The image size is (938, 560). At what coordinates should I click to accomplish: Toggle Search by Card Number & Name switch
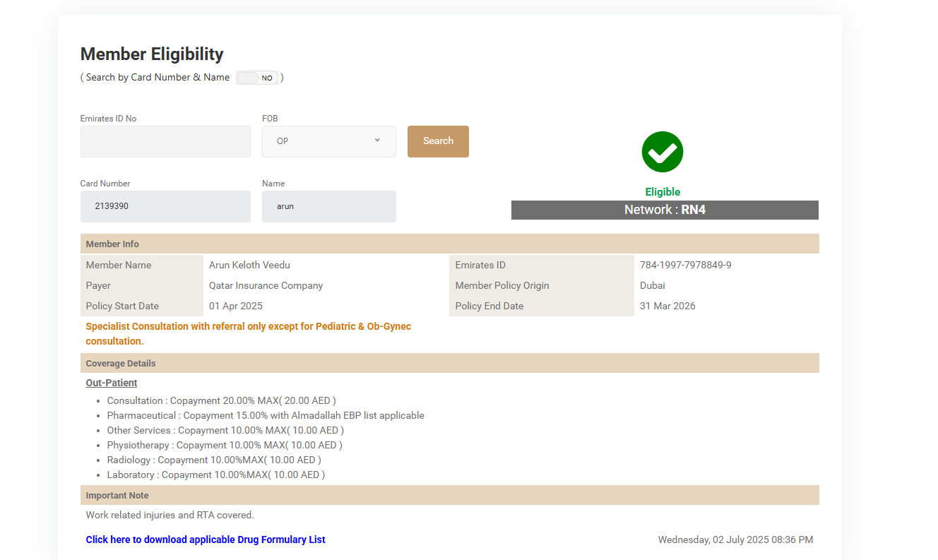257,78
